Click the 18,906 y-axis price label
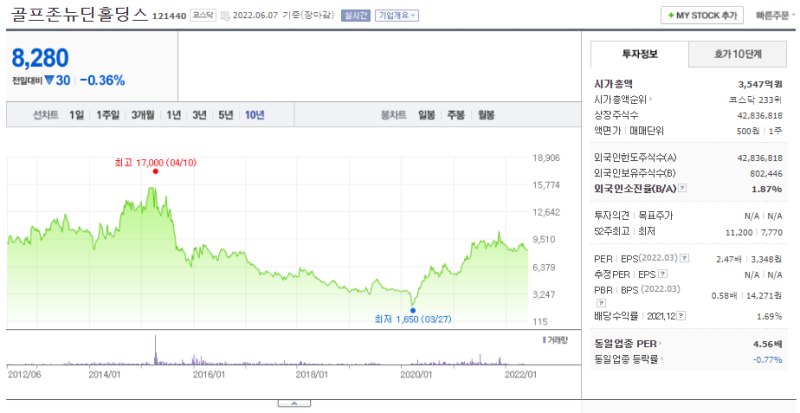This screenshot has height=413, width=800. (548, 158)
